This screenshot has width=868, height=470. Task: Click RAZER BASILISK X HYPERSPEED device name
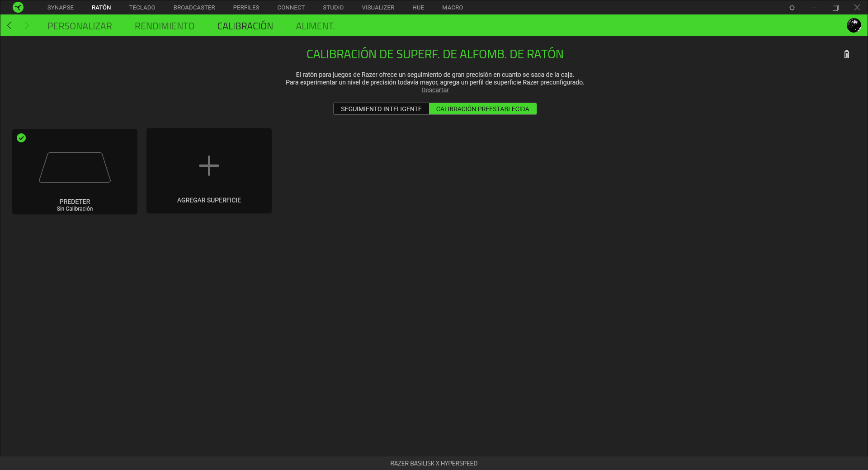pos(434,463)
